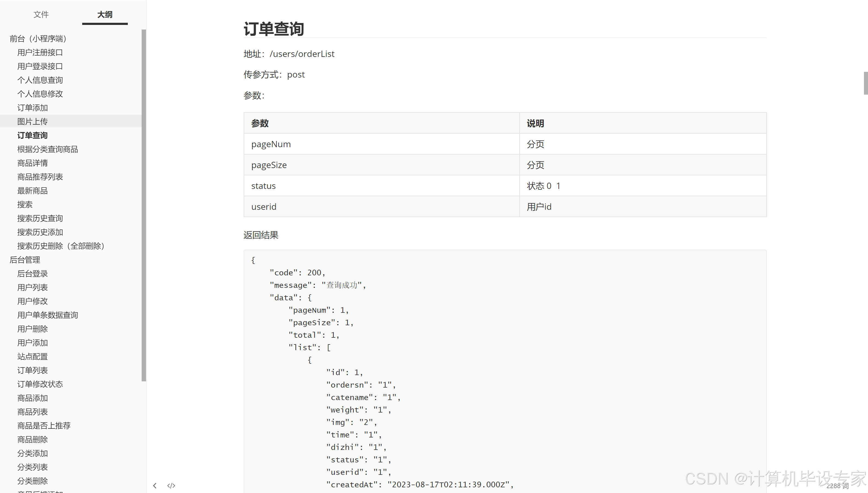The image size is (868, 493).
Task: Jump to 订单修改状态 in outline
Action: click(x=40, y=384)
